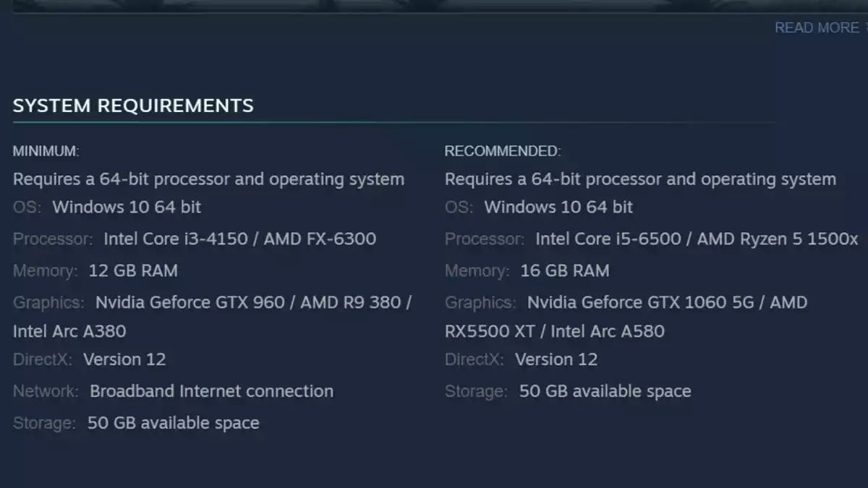868x488 pixels.
Task: Click the minimum 50 GB available space text
Action: [173, 423]
